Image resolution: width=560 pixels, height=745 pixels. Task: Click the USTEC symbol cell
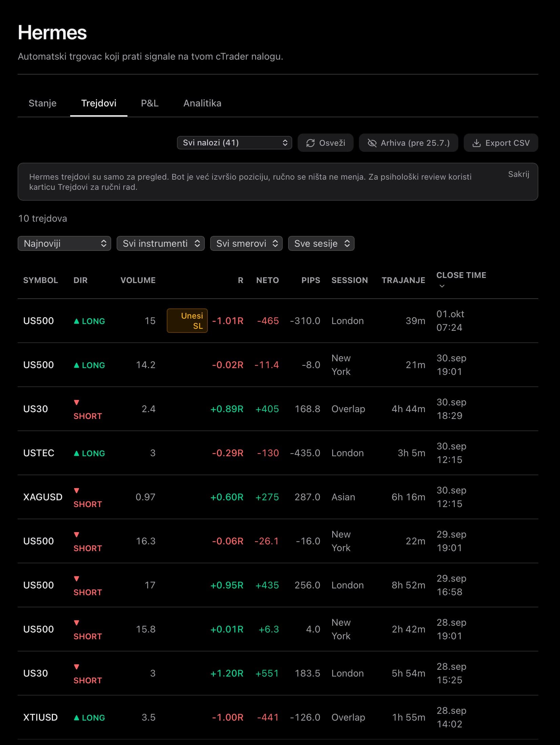(39, 453)
